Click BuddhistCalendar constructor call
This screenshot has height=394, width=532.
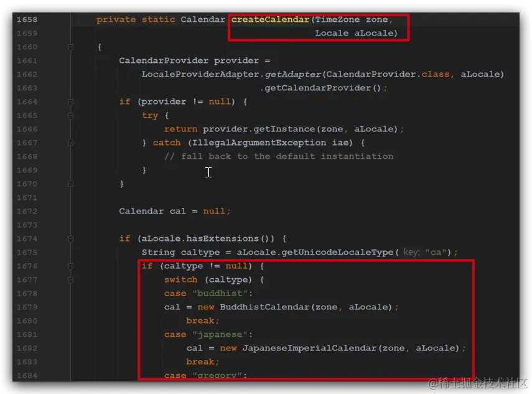click(264, 307)
